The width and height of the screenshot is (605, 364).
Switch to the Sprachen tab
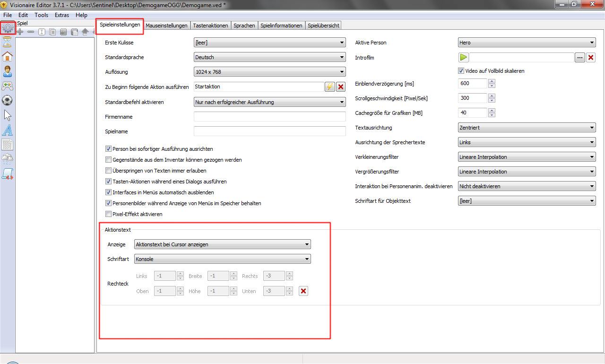244,26
